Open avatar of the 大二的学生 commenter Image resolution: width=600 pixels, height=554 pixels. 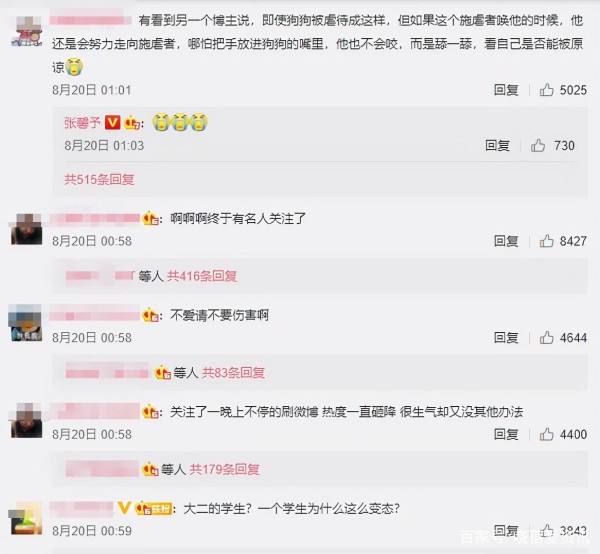tap(26, 519)
